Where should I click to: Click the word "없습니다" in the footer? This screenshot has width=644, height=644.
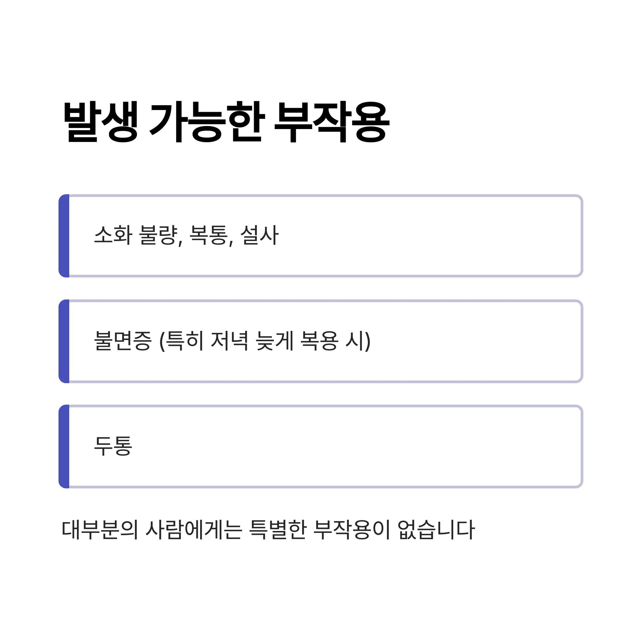tap(436, 529)
